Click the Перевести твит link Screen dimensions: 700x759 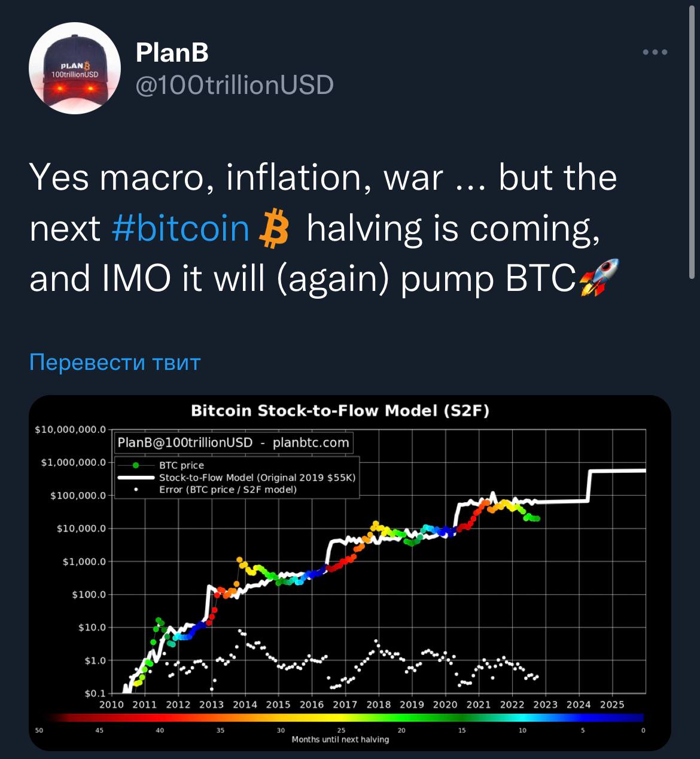click(x=115, y=362)
